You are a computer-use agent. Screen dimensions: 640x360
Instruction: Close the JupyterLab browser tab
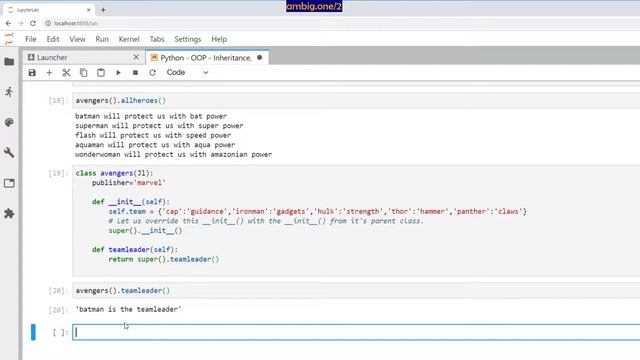coord(89,10)
